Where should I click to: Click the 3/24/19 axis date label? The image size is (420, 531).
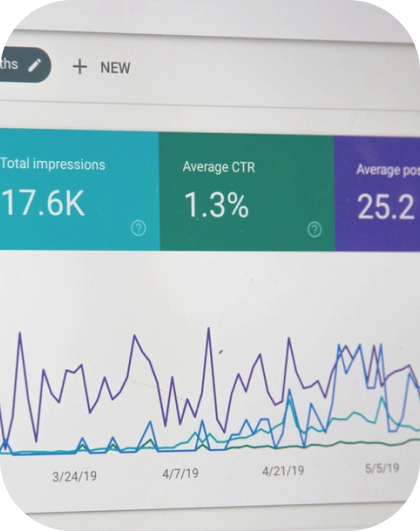[x=75, y=476]
